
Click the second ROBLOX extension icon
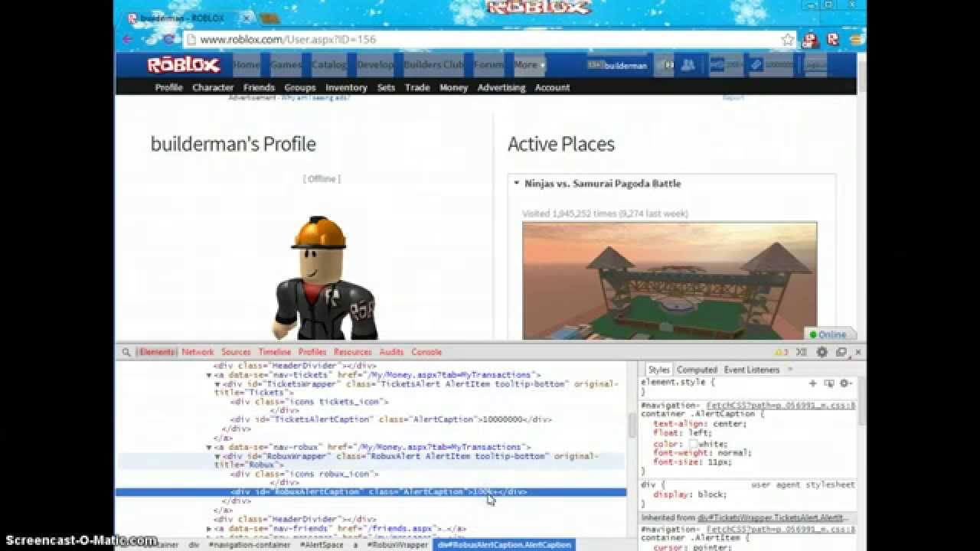pos(832,40)
